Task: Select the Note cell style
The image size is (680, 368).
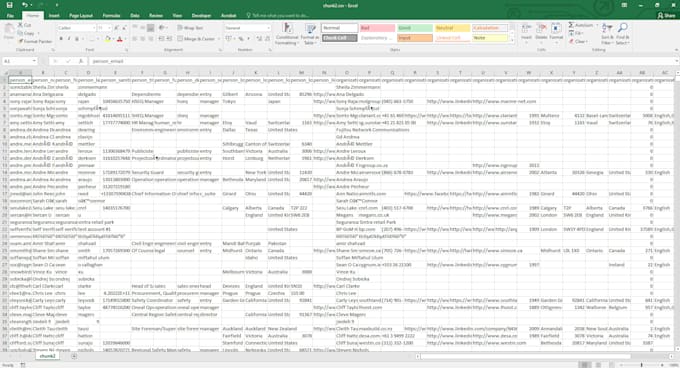Action: coord(490,38)
